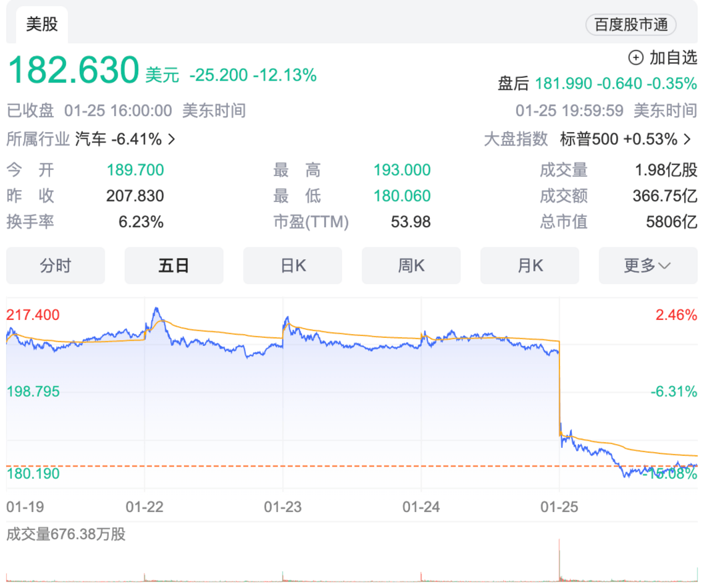
Task: Switch to the 分时 chart tab
Action: coord(55,265)
